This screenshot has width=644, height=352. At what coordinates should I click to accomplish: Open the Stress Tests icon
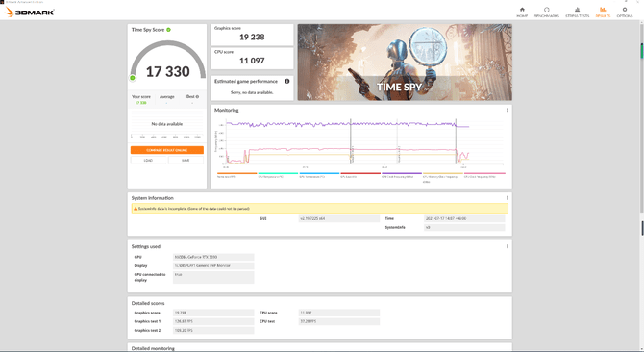click(x=577, y=10)
